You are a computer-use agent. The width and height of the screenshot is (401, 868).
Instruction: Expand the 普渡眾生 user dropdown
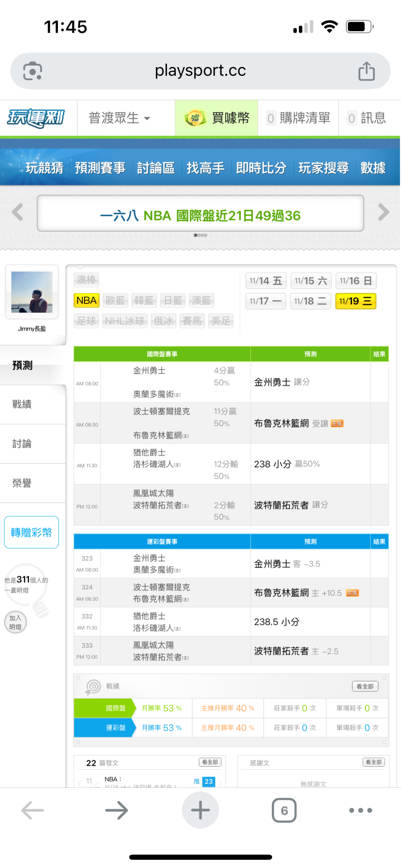pyautogui.click(x=119, y=118)
